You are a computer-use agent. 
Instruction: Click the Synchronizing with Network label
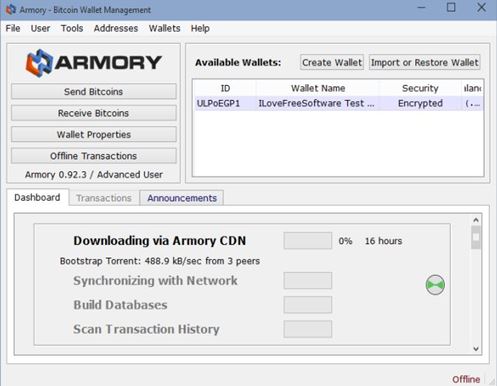tap(155, 281)
